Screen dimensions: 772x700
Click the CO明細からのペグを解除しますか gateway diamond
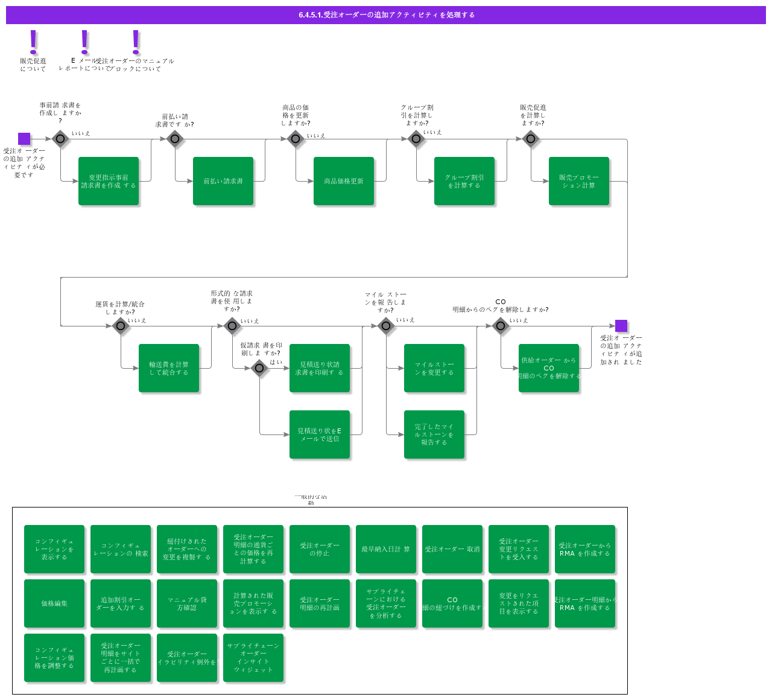(501, 326)
